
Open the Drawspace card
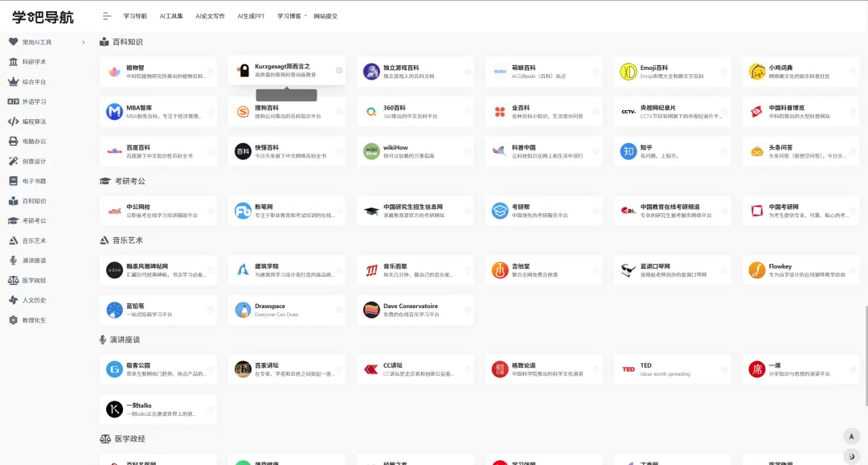[287, 310]
